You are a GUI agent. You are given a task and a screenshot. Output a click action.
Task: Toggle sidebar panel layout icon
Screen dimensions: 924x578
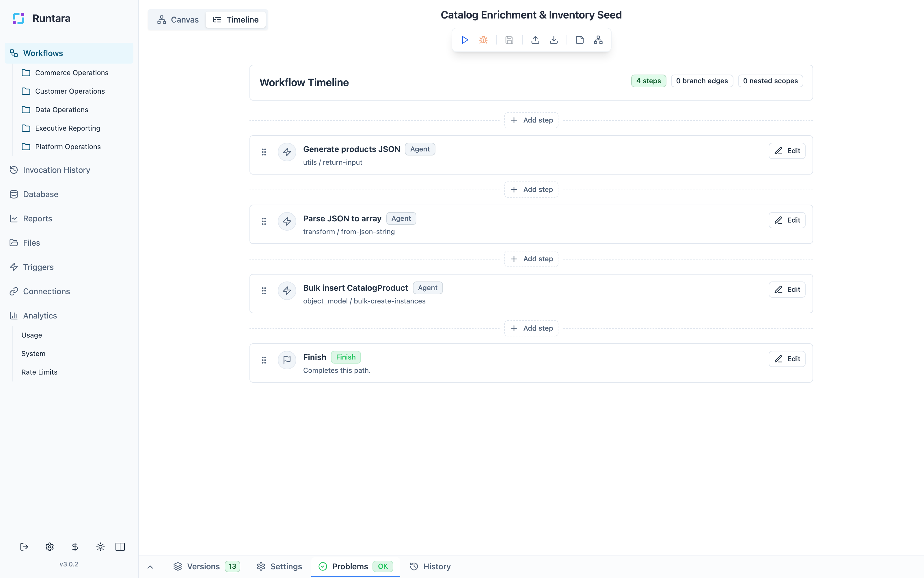pyautogui.click(x=120, y=547)
